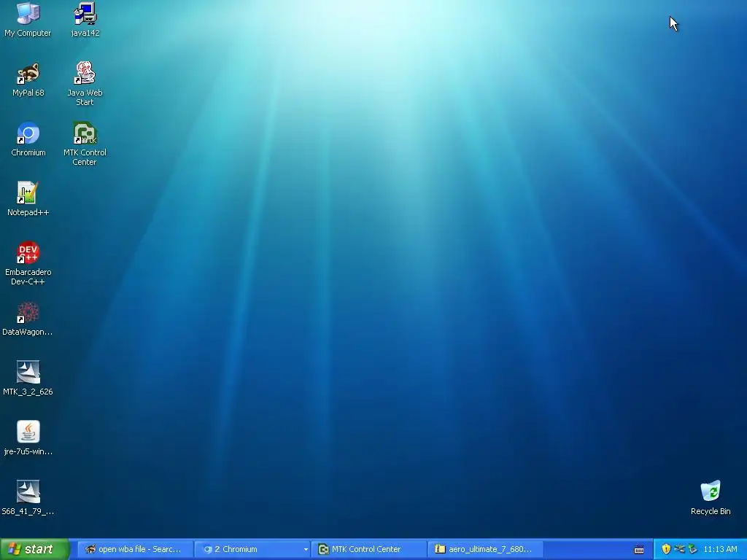This screenshot has height=560, width=747.
Task: Select the Embarcadero Dev-C++ shortcut
Action: coord(28,263)
